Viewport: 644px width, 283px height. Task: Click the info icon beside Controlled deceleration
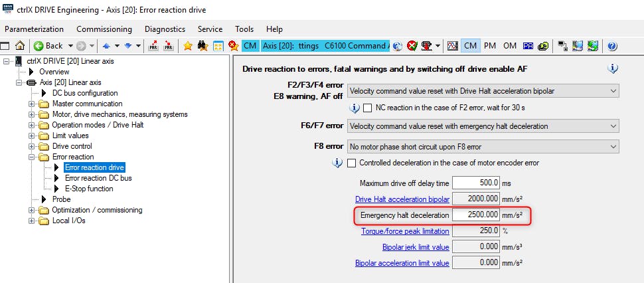click(337, 163)
